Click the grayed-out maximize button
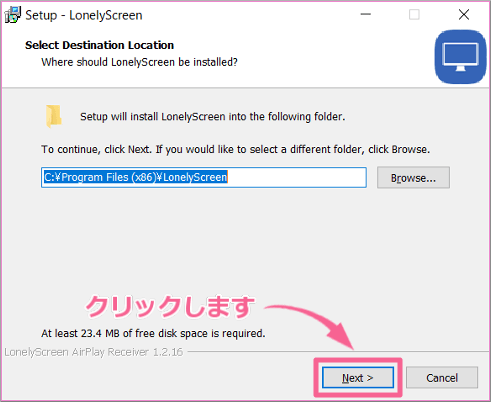Viewport: 491px width, 402px height. (x=414, y=15)
